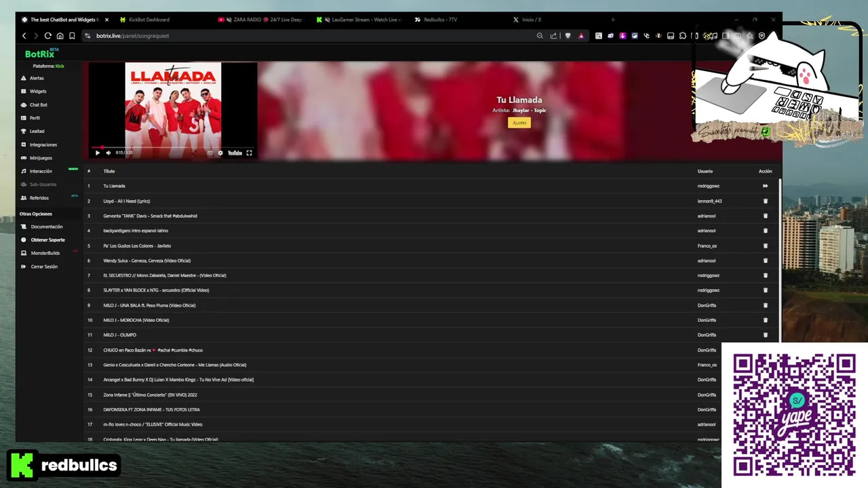The width and height of the screenshot is (868, 488).
Task: Mute the video with speaker icon
Action: tap(108, 153)
